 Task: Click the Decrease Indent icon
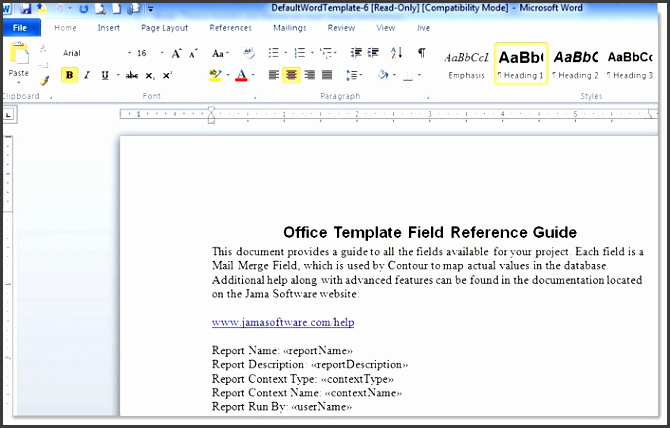356,53
